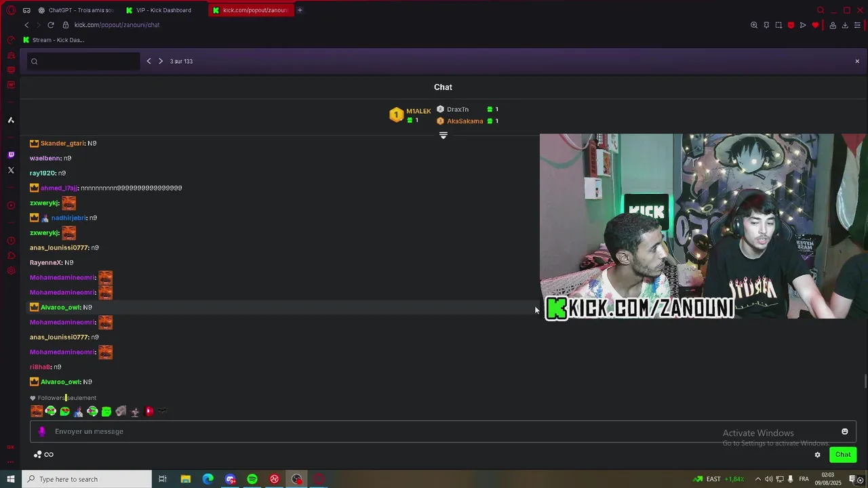The height and width of the screenshot is (488, 868).
Task: Send message with the Chat button
Action: tap(843, 455)
